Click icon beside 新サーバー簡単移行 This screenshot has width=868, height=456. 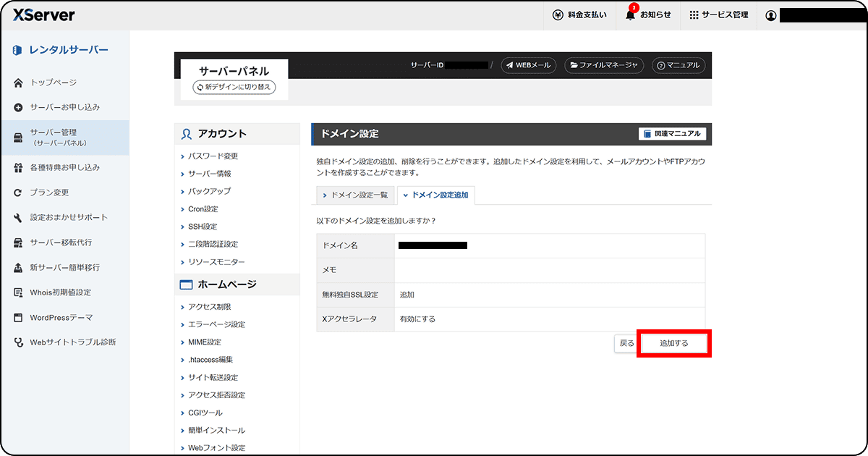coord(19,267)
